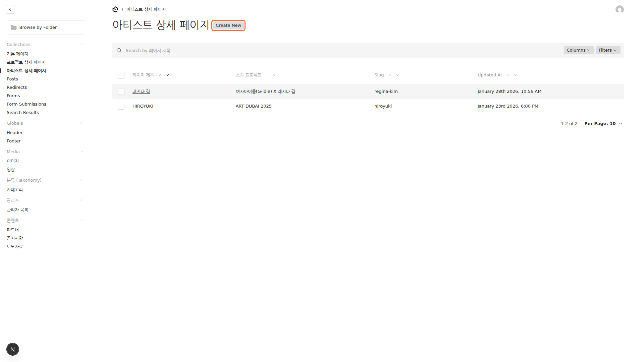Click the Payload logo home icon
The image size is (644, 362).
115,9
